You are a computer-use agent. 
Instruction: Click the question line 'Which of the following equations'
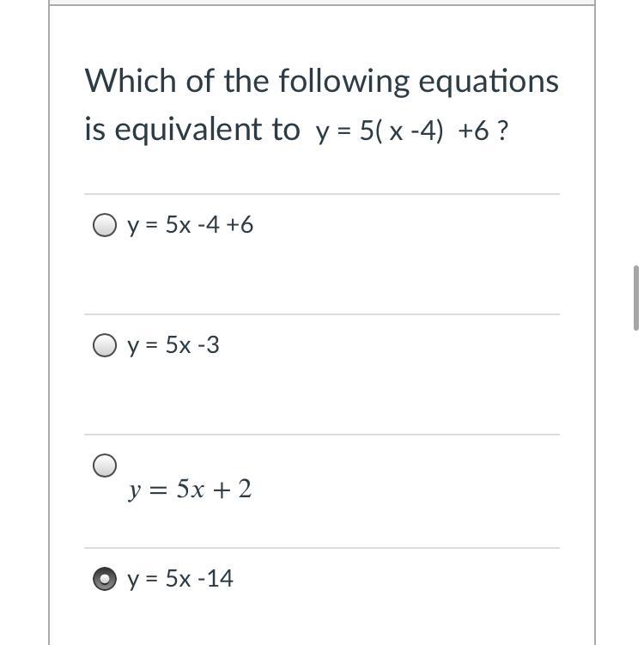point(321,82)
